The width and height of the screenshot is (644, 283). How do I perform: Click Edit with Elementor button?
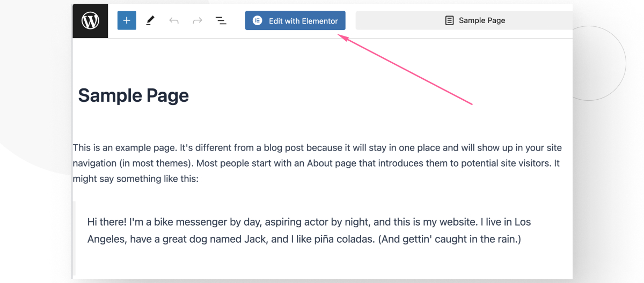point(295,21)
